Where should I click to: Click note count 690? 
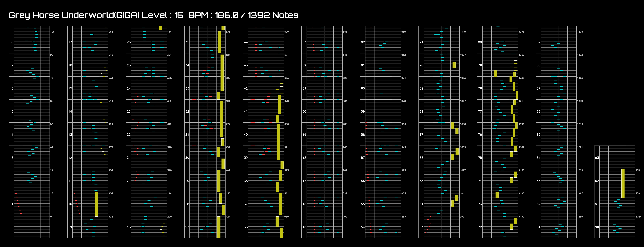286,32
